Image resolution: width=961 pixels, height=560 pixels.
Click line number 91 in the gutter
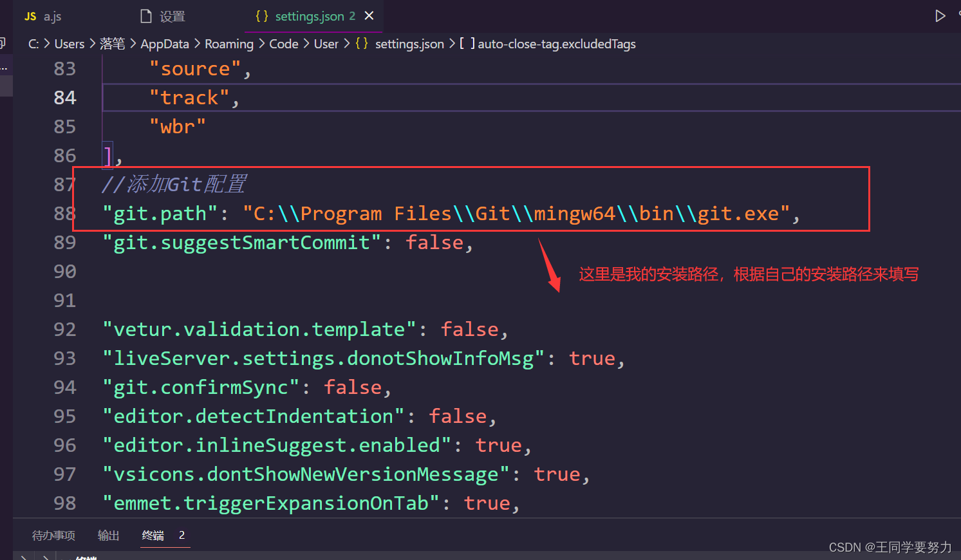tap(65, 301)
